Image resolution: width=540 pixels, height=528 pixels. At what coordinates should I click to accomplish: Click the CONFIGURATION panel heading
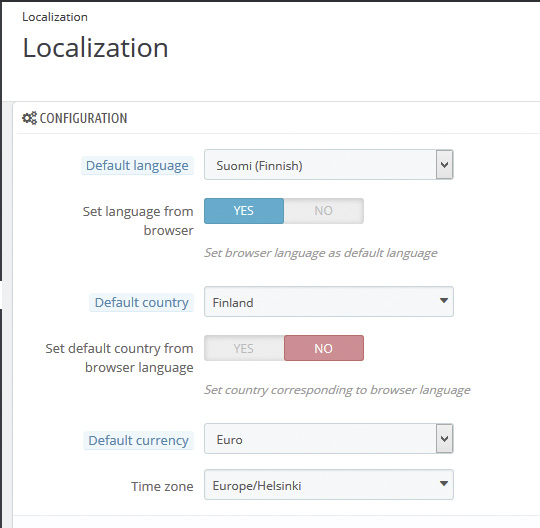(x=83, y=118)
